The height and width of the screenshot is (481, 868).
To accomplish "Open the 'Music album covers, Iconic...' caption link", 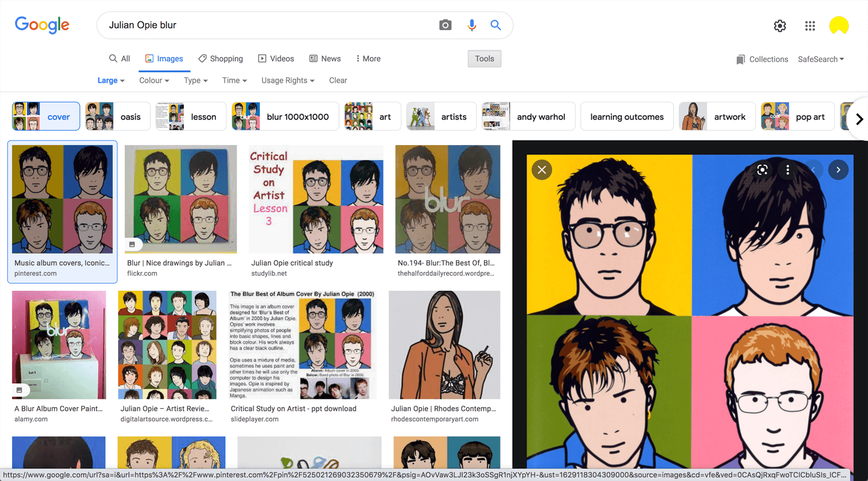I will coord(62,263).
